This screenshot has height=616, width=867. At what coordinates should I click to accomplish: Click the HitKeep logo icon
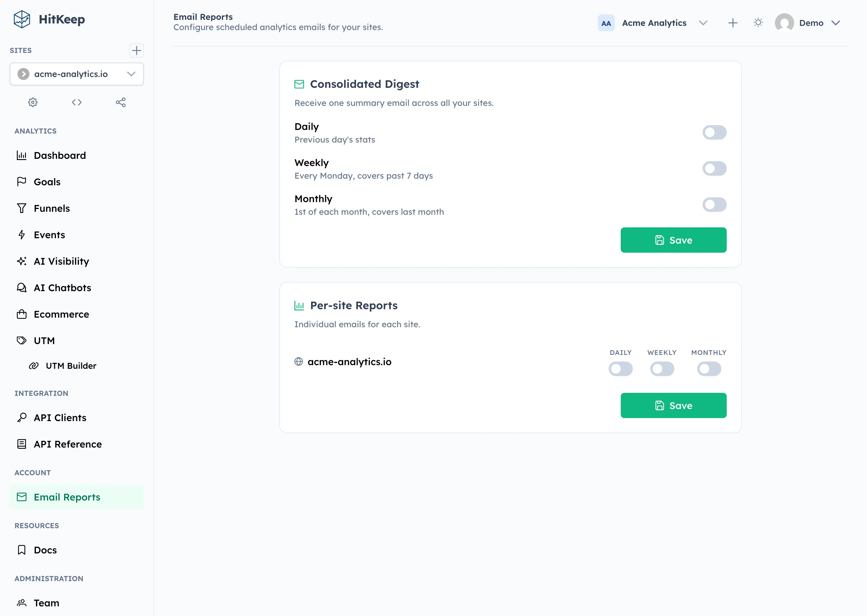click(22, 19)
